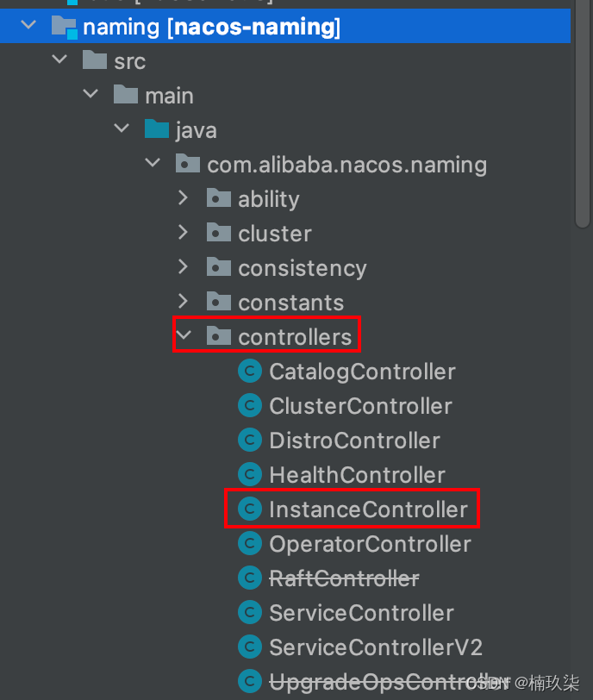Collapse the naming module node
This screenshot has height=700, width=593.
point(28,27)
